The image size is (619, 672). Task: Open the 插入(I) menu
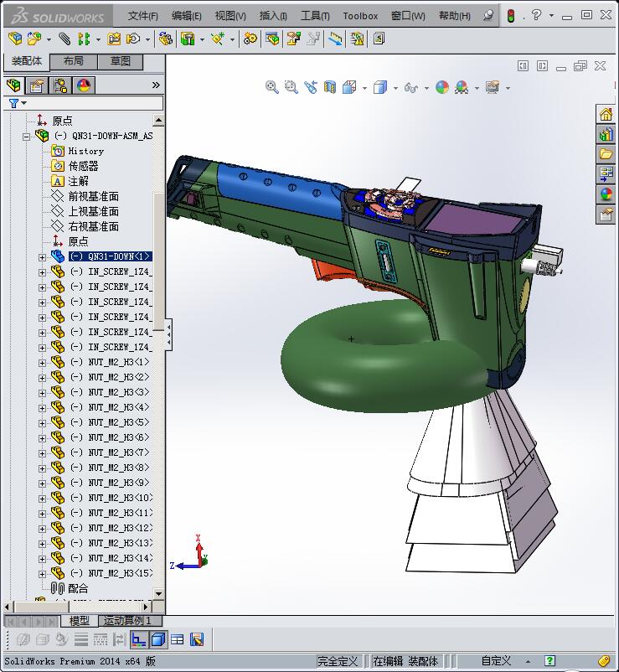click(273, 16)
